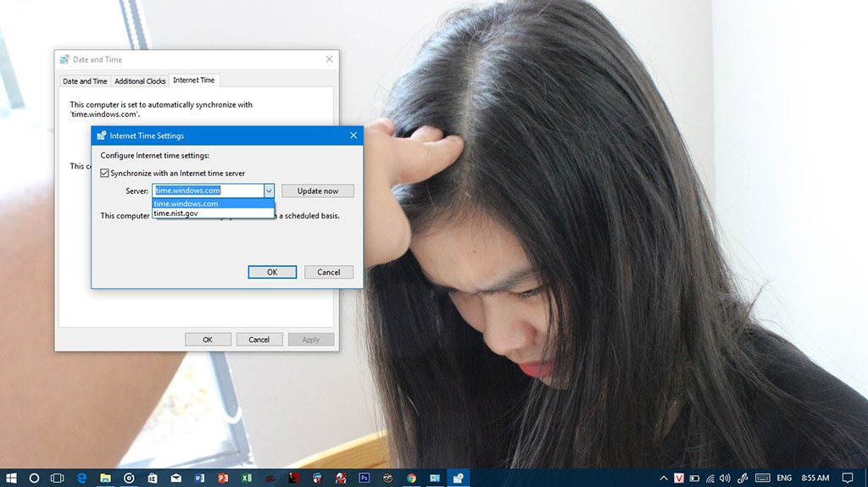Click the Internet Time Settings title icon
This screenshot has height=487, width=868.
click(x=102, y=136)
